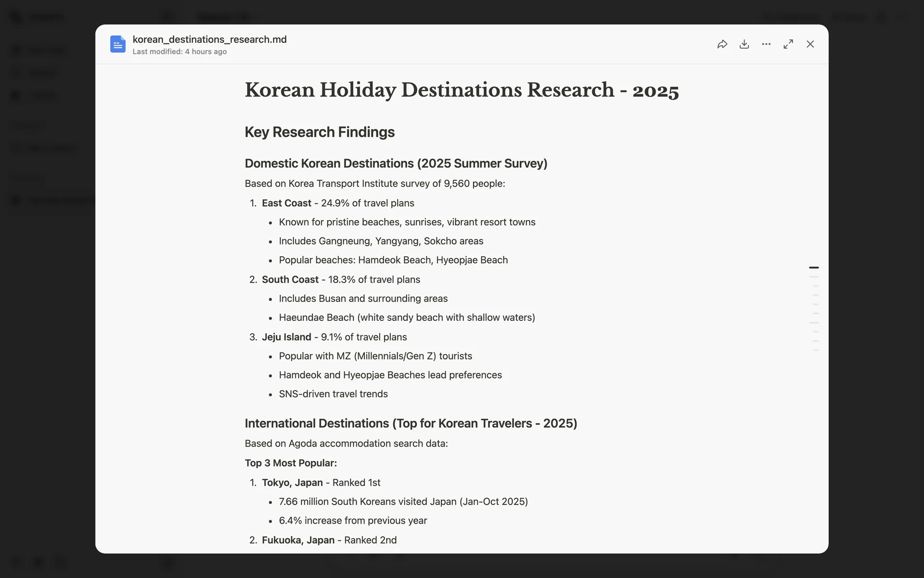Close the document preview panel
Screen dimensions: 924x578
point(810,44)
